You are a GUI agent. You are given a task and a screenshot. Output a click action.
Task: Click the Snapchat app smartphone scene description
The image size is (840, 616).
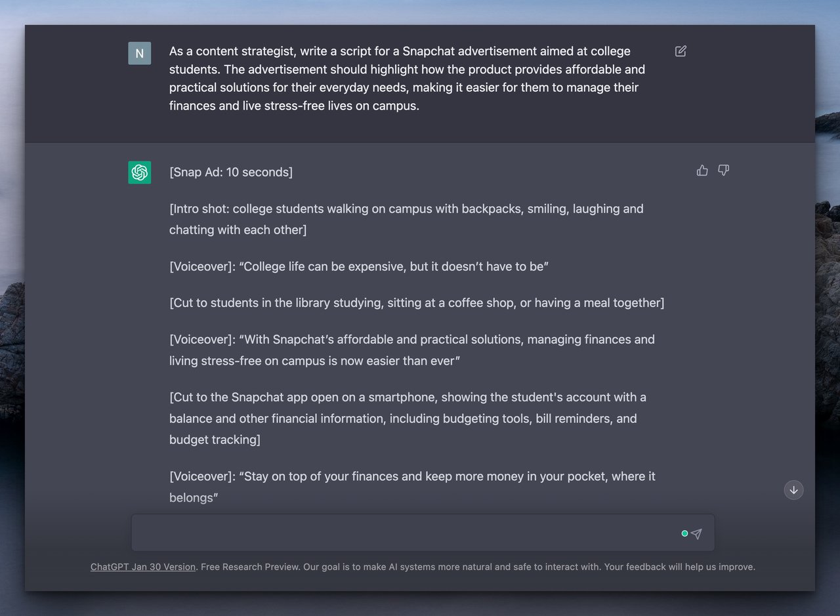point(407,418)
